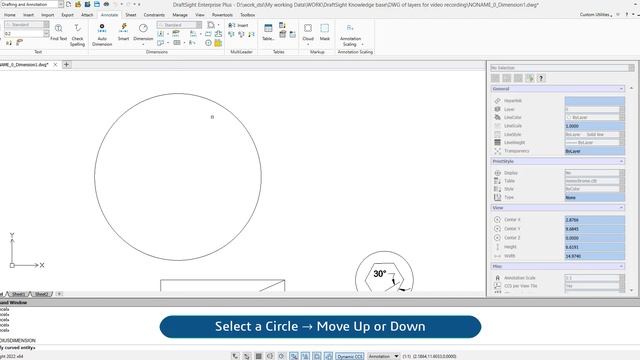This screenshot has width=640, height=360.
Task: Collapse the General properties section
Action: click(x=621, y=89)
